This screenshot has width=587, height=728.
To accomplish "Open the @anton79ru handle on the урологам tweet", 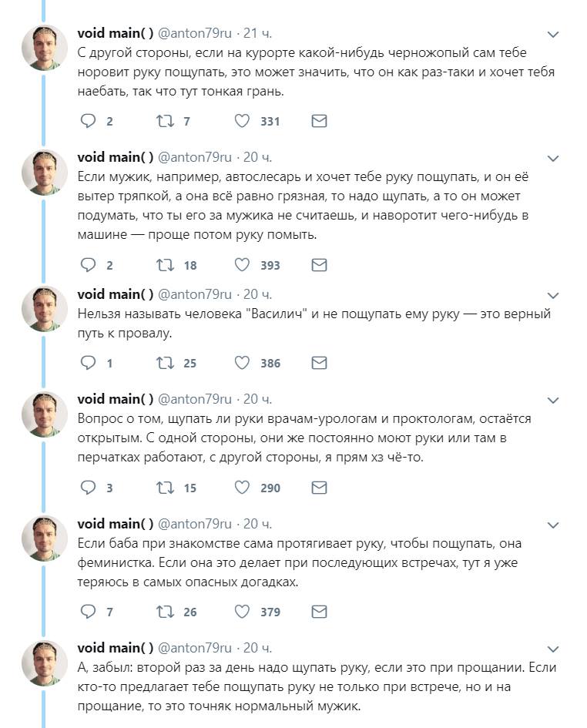I will 195,399.
